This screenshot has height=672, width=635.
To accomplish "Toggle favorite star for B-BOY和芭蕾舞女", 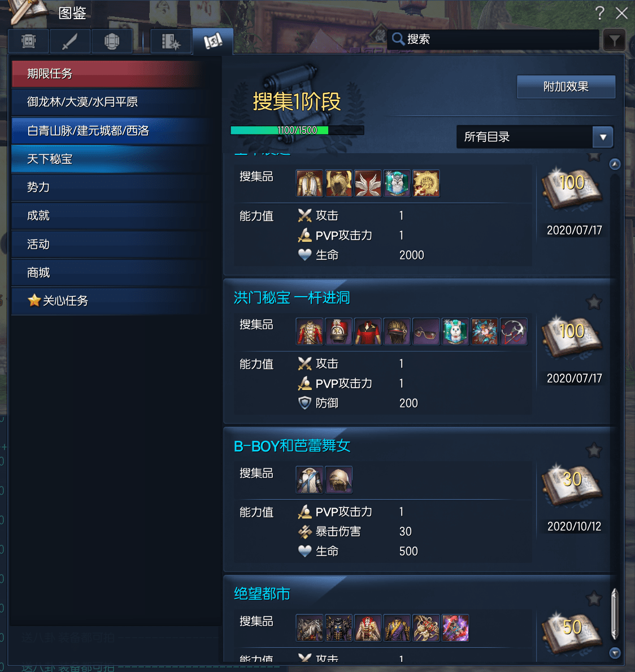I will pyautogui.click(x=594, y=450).
